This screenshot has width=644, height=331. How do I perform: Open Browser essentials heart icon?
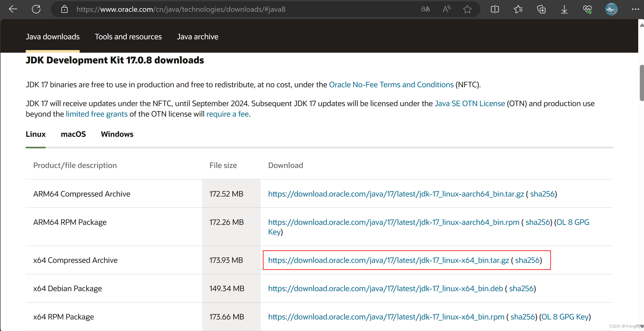(x=587, y=9)
